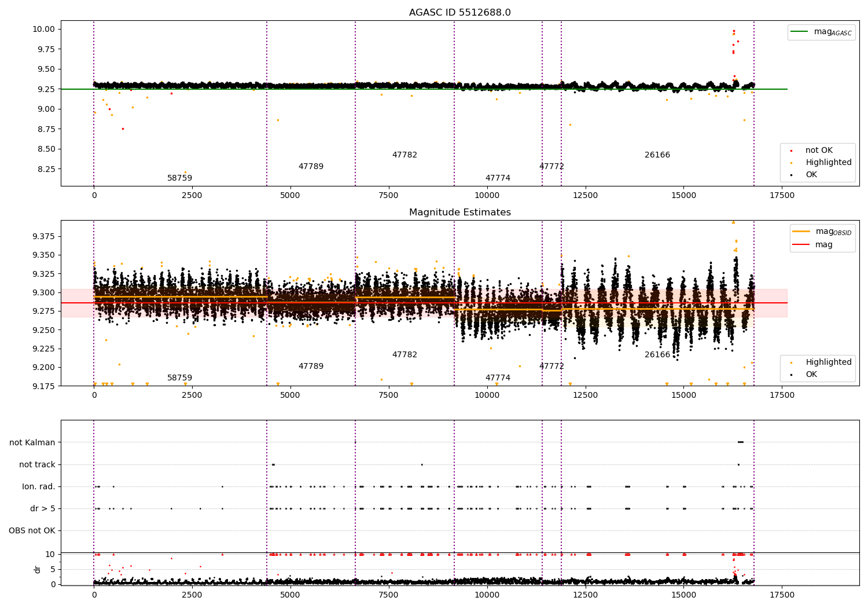Click the red 'not OK' legend marker
The image size is (868, 608).
coord(791,151)
